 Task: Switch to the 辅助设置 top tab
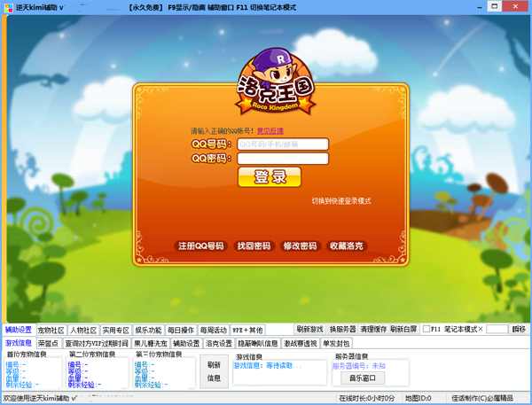19,330
